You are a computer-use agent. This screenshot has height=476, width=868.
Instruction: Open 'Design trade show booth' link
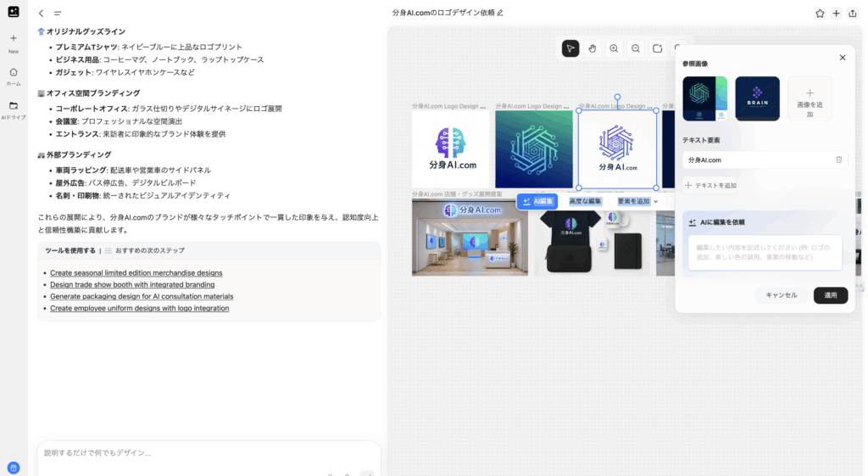(x=132, y=284)
